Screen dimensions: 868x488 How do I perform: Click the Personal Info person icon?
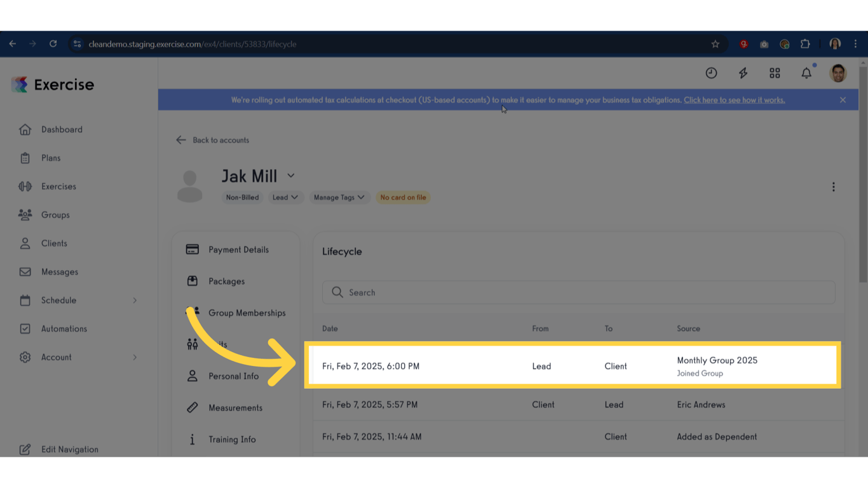[193, 376]
